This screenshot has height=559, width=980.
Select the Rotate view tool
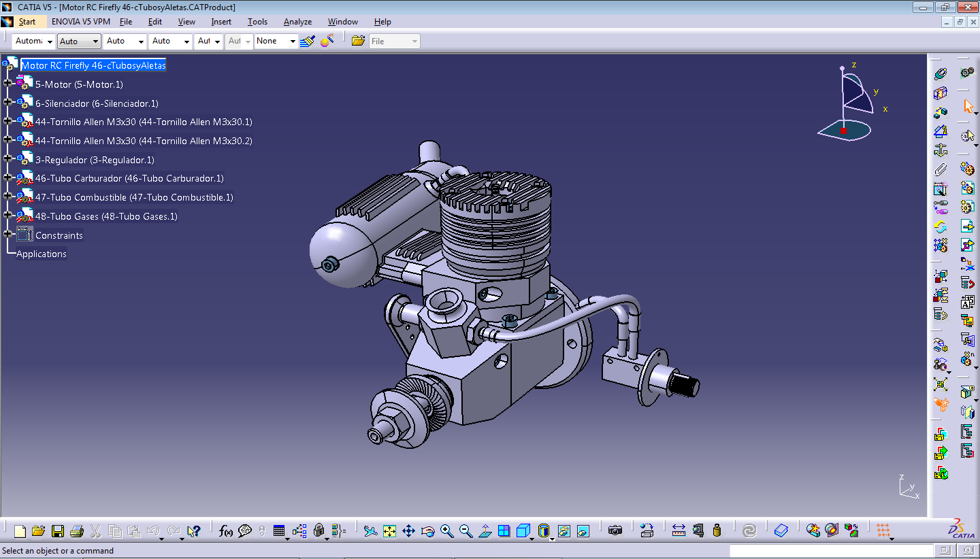(x=428, y=531)
